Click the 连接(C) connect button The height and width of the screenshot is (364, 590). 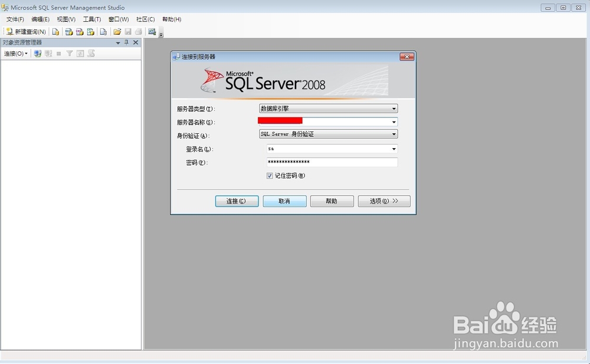point(237,201)
